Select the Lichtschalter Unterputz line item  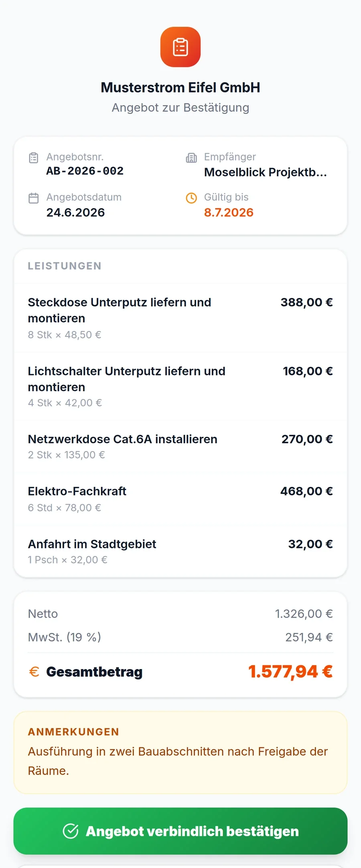click(x=180, y=386)
